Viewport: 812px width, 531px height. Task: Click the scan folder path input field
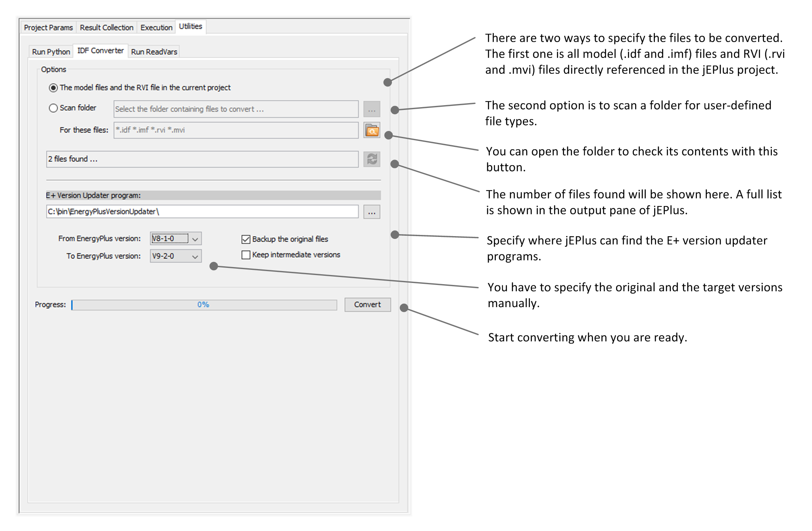[x=236, y=109]
